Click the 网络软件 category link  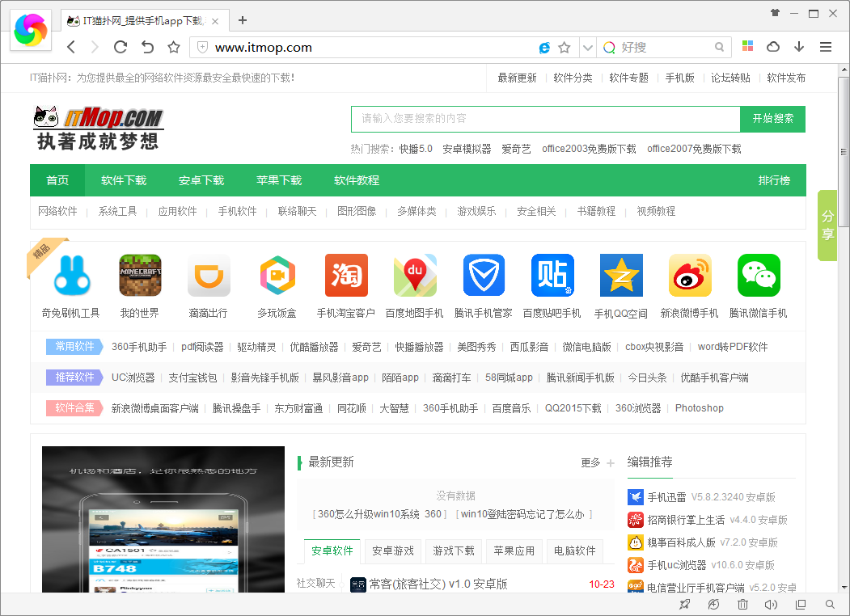[x=57, y=211]
